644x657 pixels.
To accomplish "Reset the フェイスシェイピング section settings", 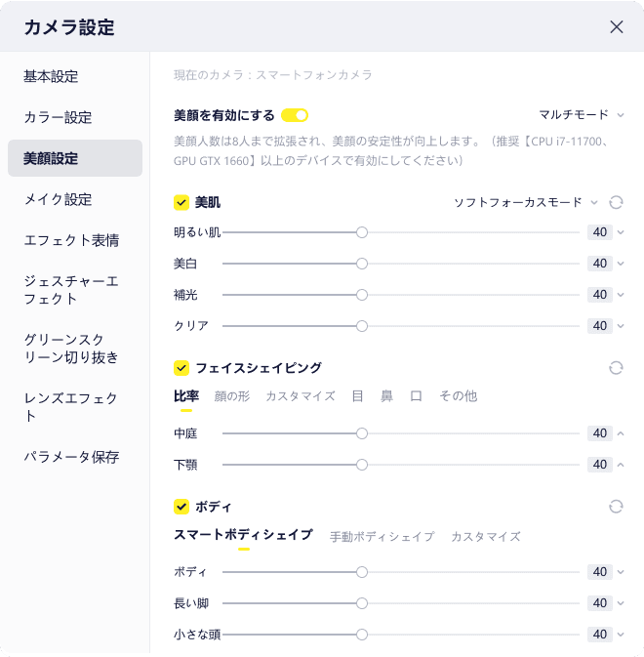I will (x=616, y=368).
